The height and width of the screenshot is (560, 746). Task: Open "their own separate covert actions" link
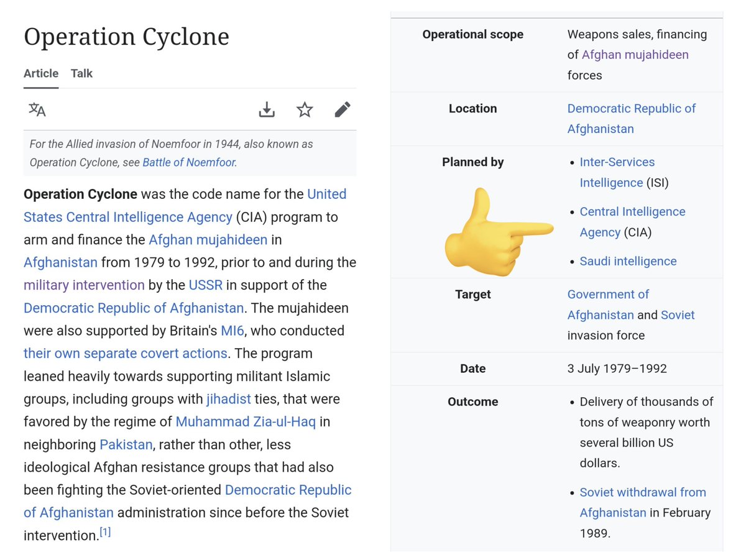[x=126, y=354]
